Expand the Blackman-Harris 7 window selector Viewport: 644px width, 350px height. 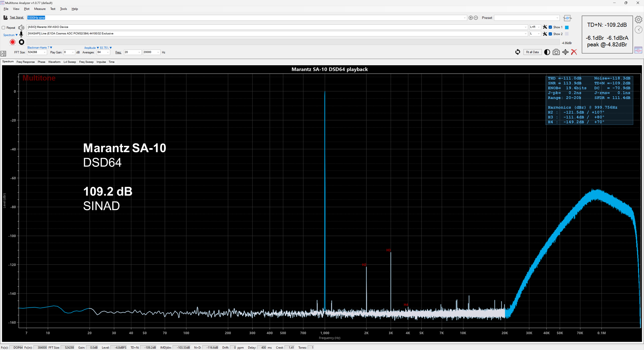pyautogui.click(x=40, y=48)
